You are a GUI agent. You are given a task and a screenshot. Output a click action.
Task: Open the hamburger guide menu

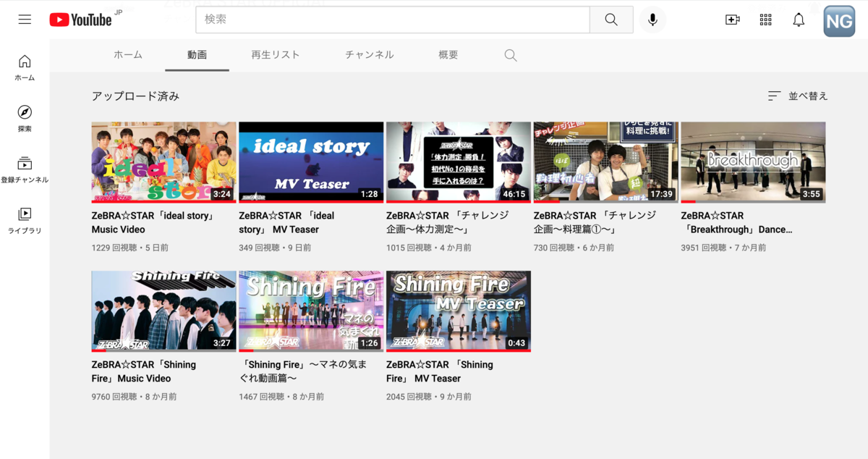[25, 20]
